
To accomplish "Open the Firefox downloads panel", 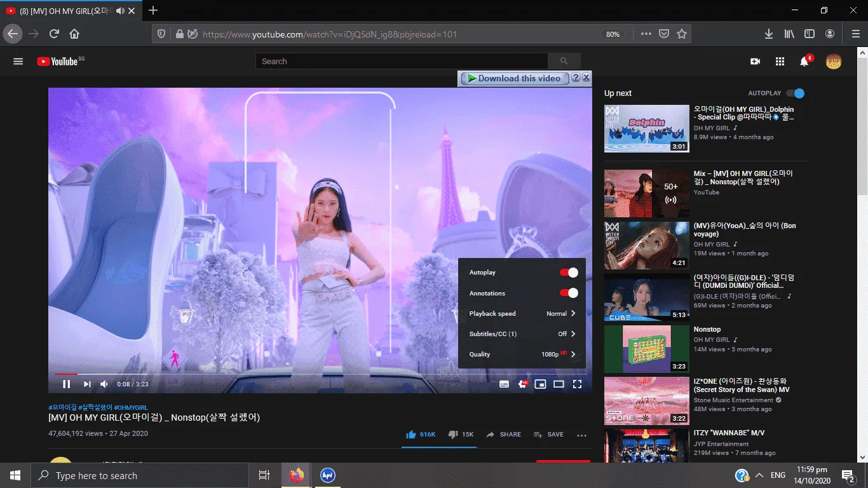I will (x=769, y=34).
